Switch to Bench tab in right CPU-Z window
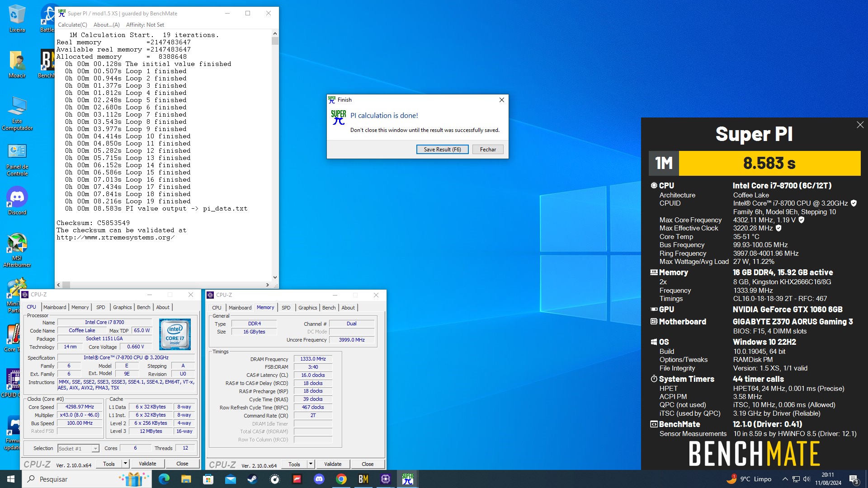The image size is (868, 488). pos(329,308)
